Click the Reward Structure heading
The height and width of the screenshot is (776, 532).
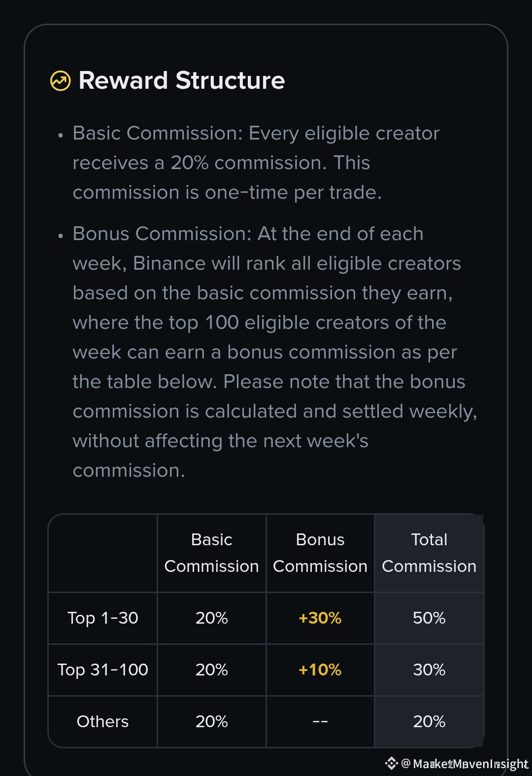click(x=182, y=81)
